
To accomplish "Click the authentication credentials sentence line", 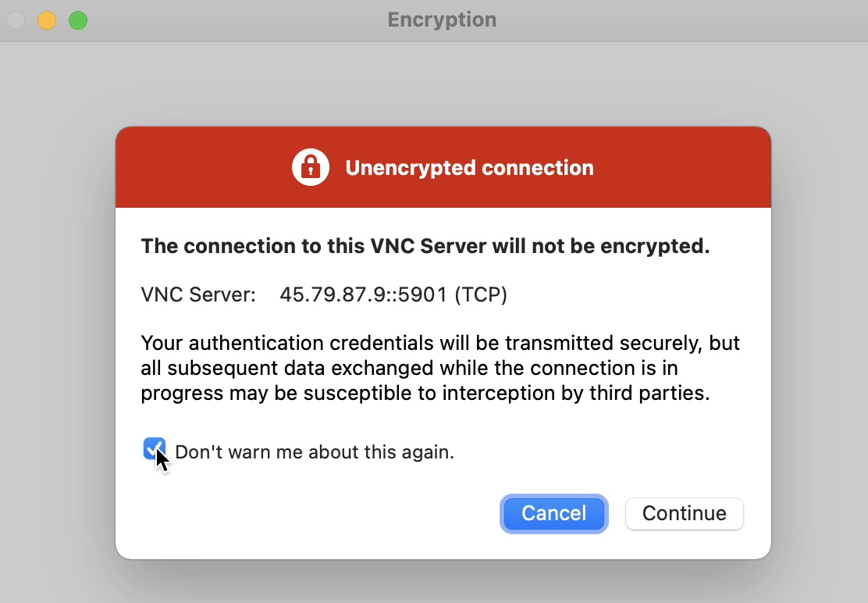I will click(x=440, y=344).
